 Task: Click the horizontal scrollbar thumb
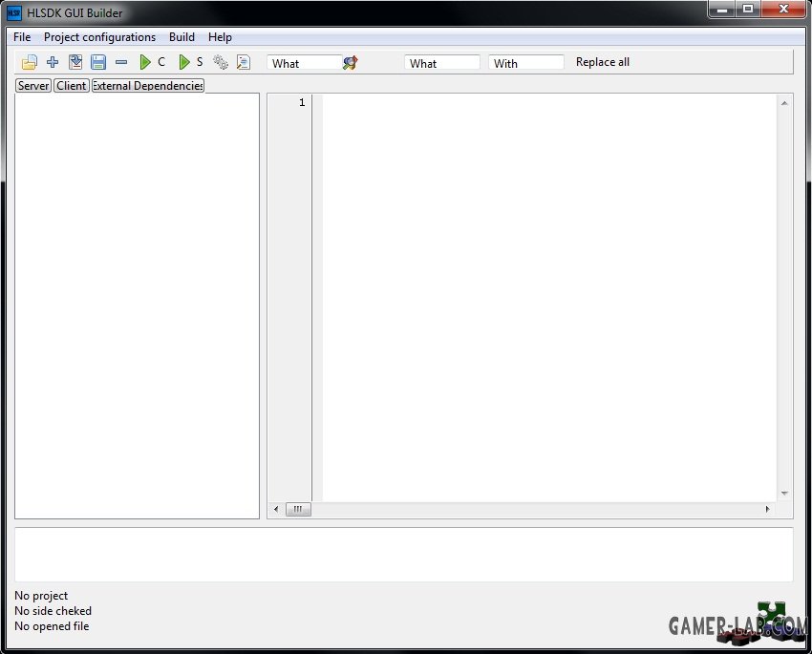(x=298, y=509)
